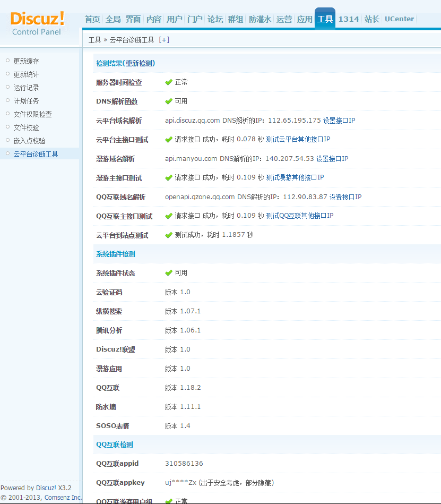Open the 用户 top menu
Screen dimensions: 441x504
click(175, 19)
